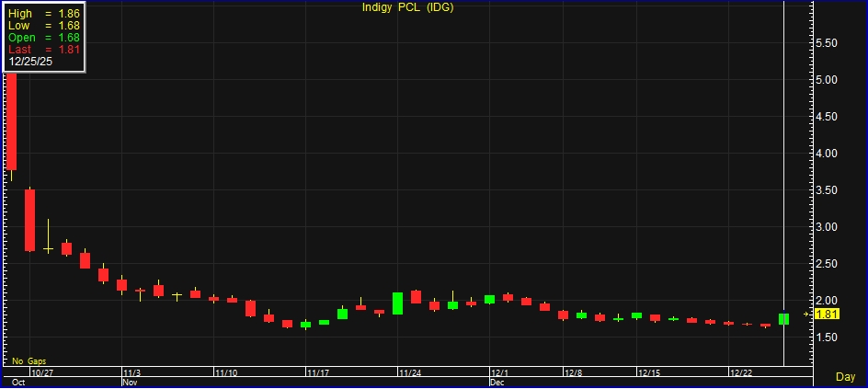The height and width of the screenshot is (389, 868).
Task: Click the 11/3 date axis label
Action: [132, 372]
